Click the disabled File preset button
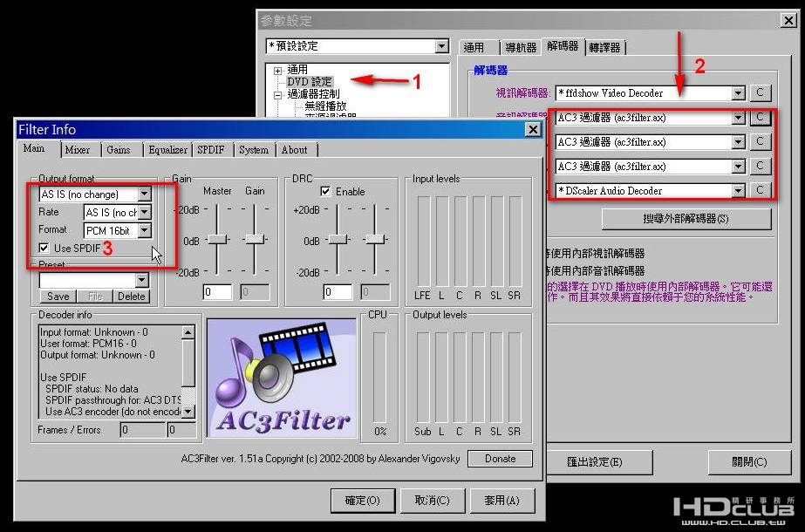This screenshot has height=532, width=805. (95, 297)
